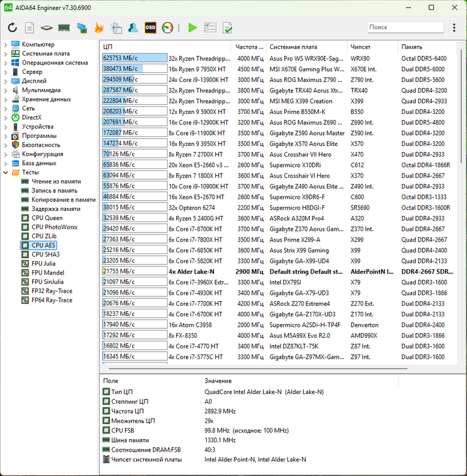The image size is (467, 476).
Task: Open the OSD panel icon
Action: click(x=150, y=28)
